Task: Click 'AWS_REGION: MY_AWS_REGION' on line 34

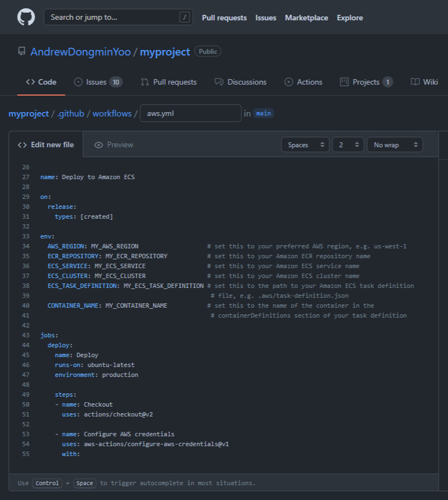Action: pyautogui.click(x=93, y=246)
